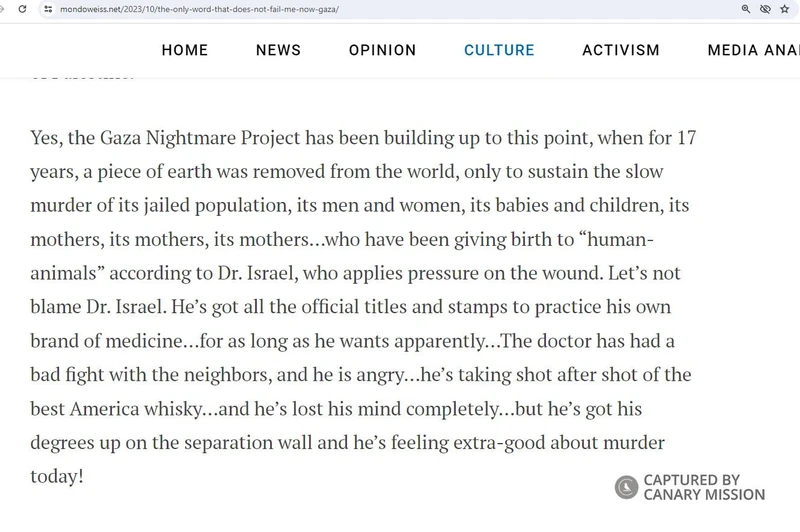The height and width of the screenshot is (532, 800).
Task: Open the site information icon beside URL
Action: [x=48, y=8]
